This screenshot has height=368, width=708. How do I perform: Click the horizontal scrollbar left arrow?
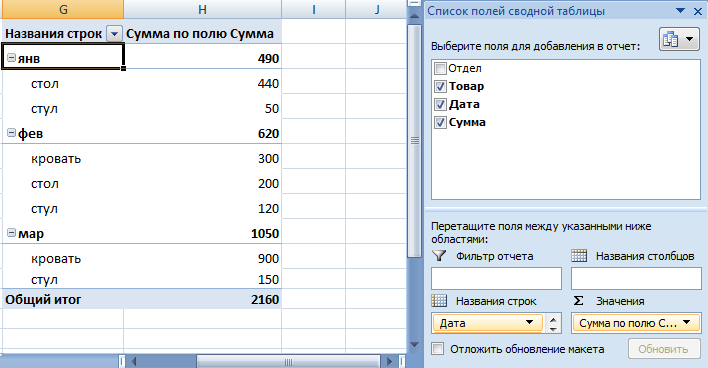click(134, 361)
